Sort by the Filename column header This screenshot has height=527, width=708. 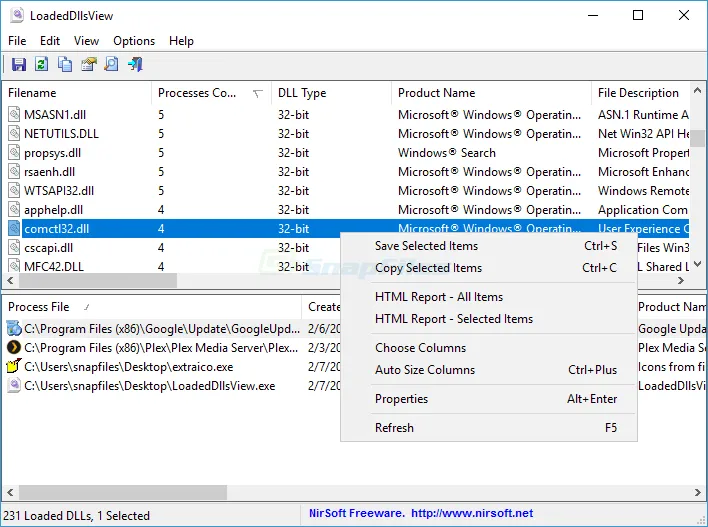point(77,93)
